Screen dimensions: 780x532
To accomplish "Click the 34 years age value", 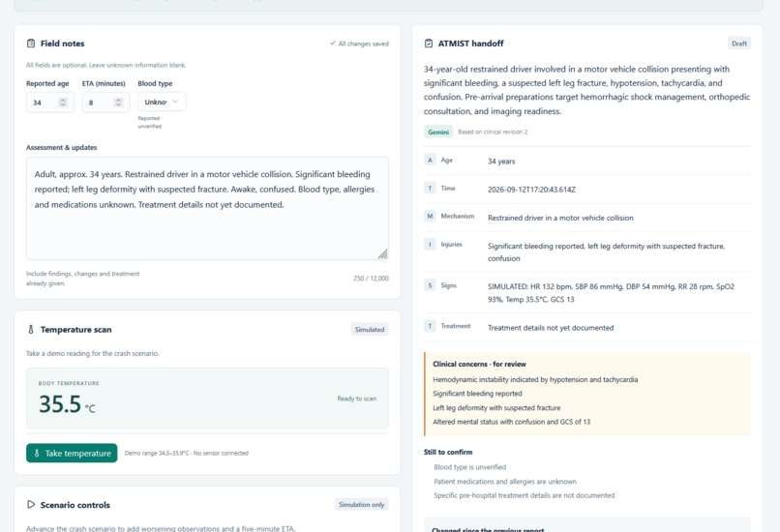I will [x=501, y=162].
